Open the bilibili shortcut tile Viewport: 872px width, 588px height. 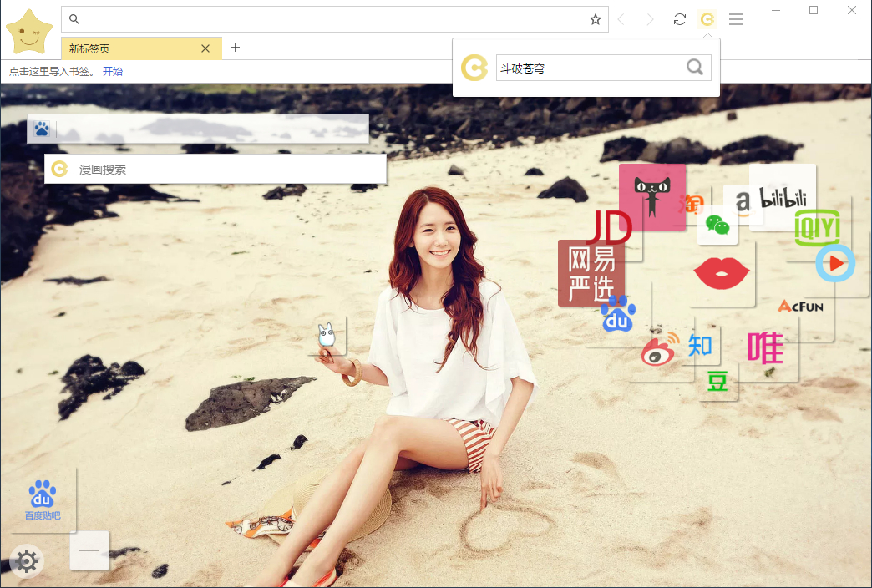coord(783,198)
